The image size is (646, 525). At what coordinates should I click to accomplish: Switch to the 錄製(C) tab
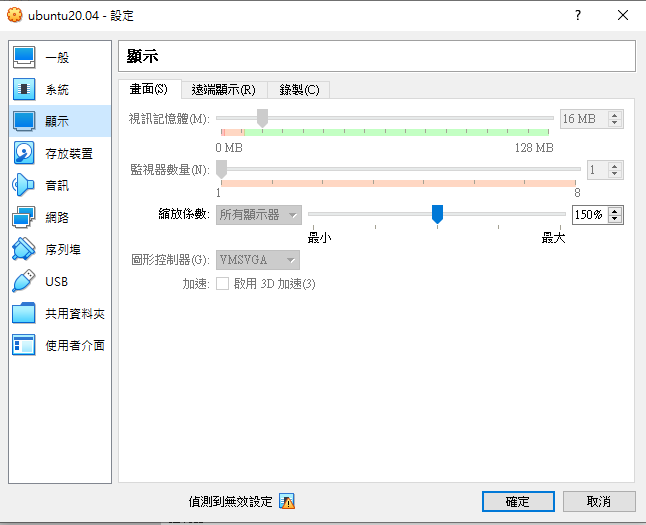tap(299, 90)
